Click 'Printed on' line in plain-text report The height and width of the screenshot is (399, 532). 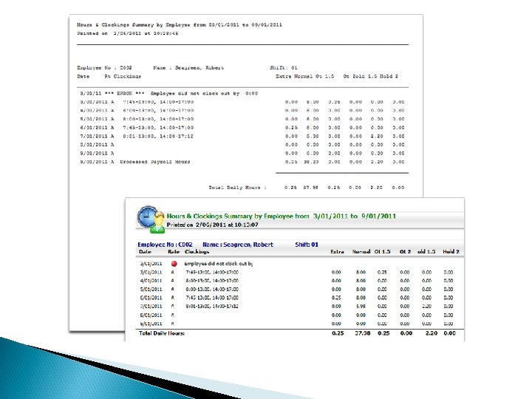coord(127,33)
